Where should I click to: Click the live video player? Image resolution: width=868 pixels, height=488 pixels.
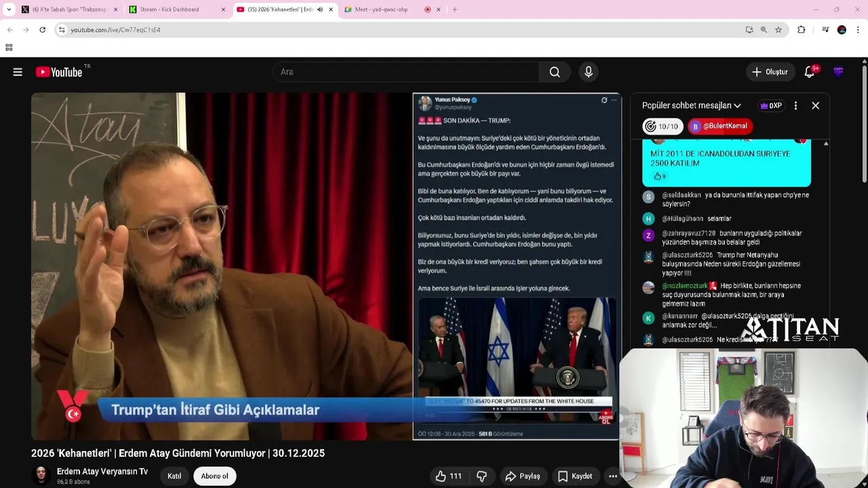(325, 266)
